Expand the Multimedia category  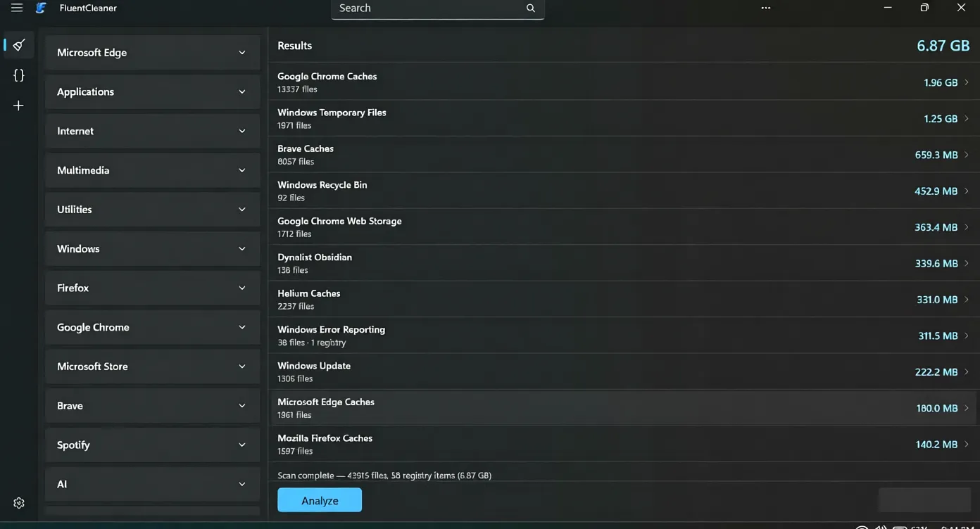pos(152,170)
